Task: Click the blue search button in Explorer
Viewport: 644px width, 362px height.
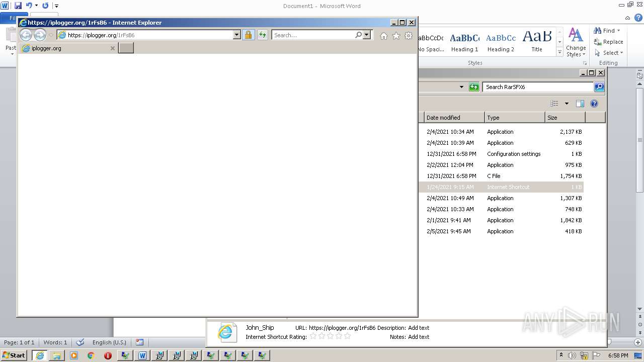Action: point(599,87)
